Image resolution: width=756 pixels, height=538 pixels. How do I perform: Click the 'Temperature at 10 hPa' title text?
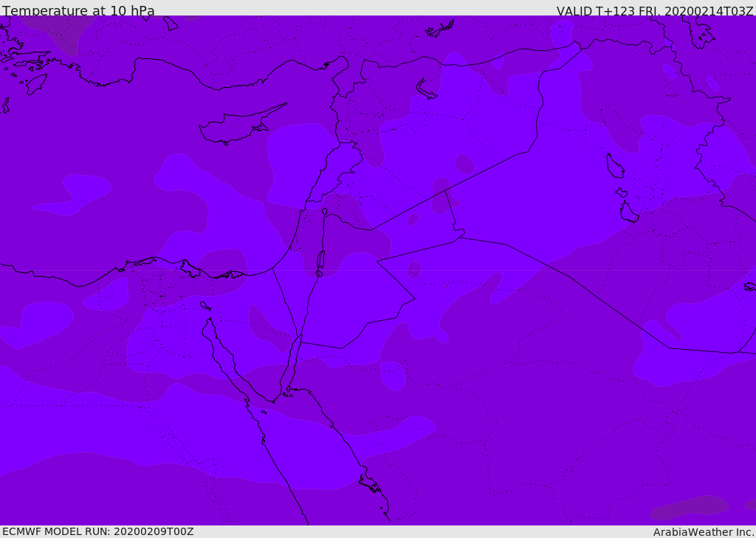pos(78,10)
